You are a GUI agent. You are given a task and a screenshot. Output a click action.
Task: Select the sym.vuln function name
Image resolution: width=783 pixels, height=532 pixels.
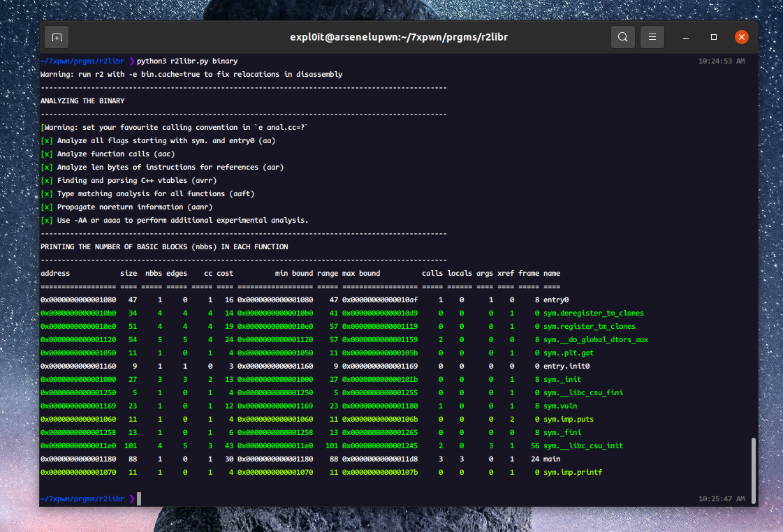[559, 406]
